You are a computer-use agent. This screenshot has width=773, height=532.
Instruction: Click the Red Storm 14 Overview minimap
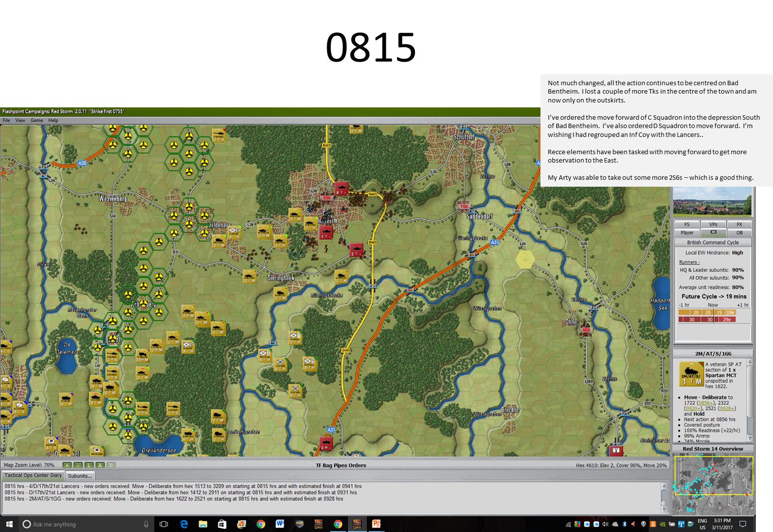pyautogui.click(x=713, y=484)
